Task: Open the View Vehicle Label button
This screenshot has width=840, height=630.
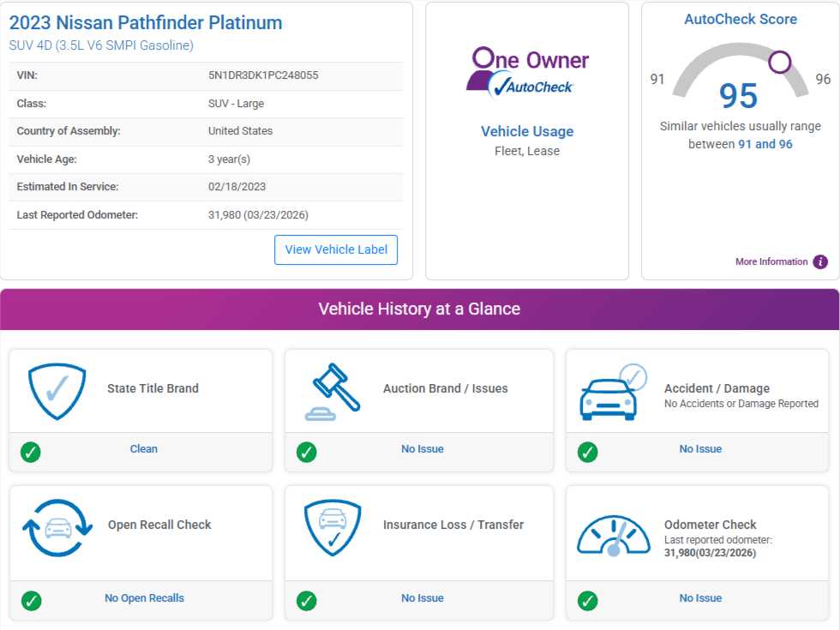Action: tap(336, 249)
